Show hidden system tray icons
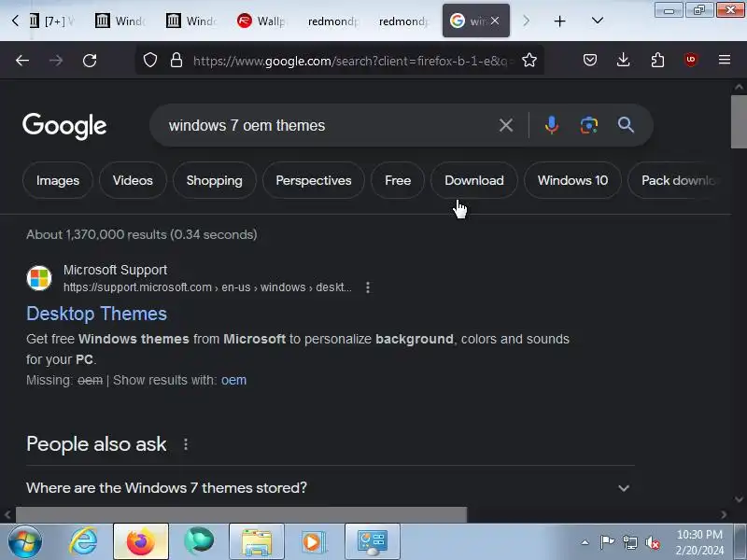 [585, 542]
